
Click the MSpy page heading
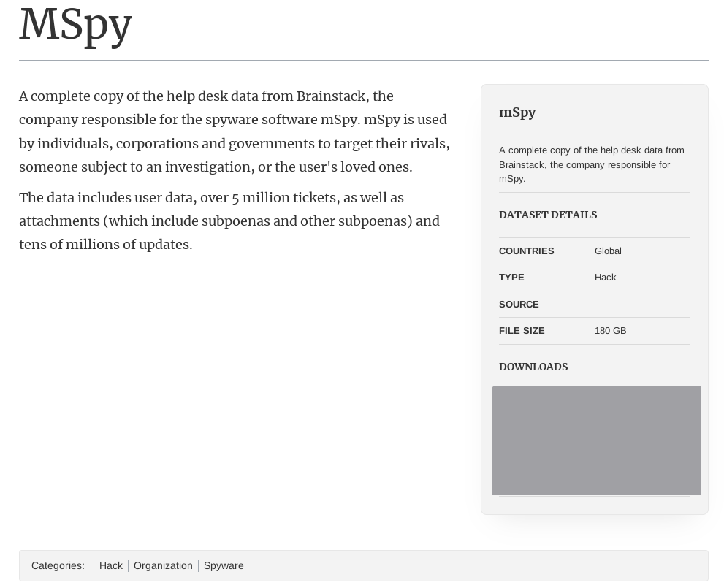tap(76, 26)
